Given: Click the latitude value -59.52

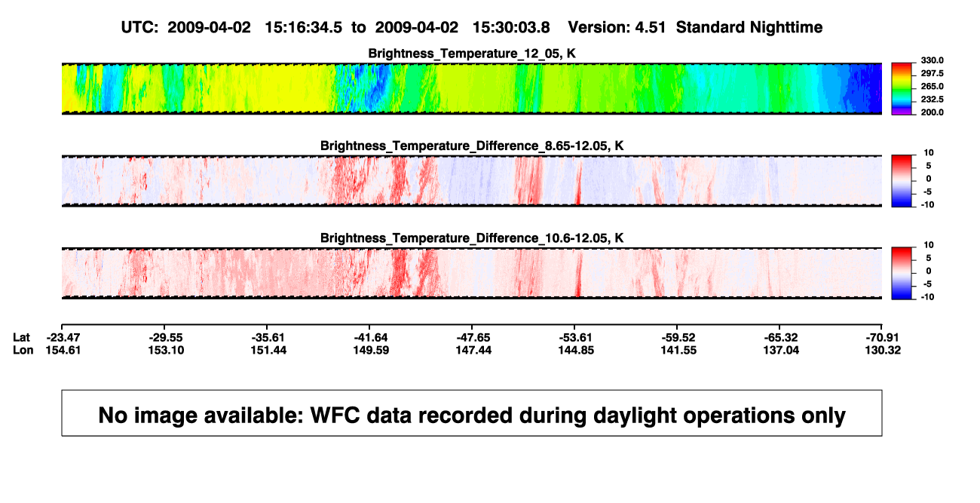Looking at the screenshot, I should point(678,337).
